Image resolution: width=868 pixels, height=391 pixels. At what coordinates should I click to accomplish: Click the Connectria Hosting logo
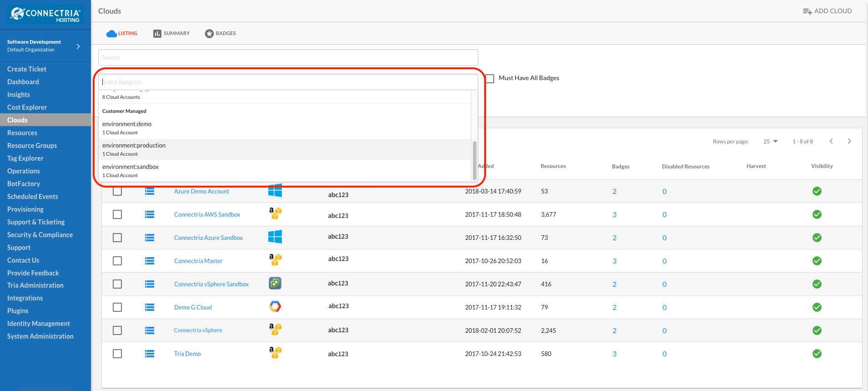pyautogui.click(x=45, y=15)
